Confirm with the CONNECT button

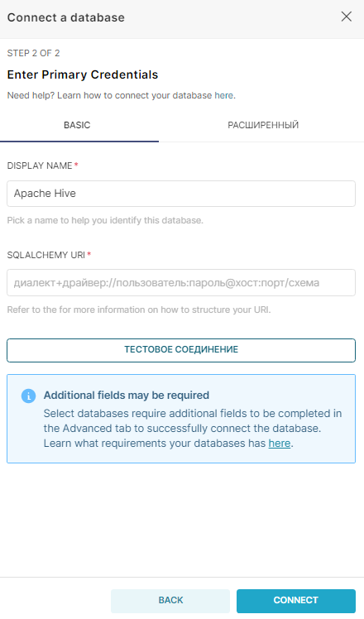(296, 601)
